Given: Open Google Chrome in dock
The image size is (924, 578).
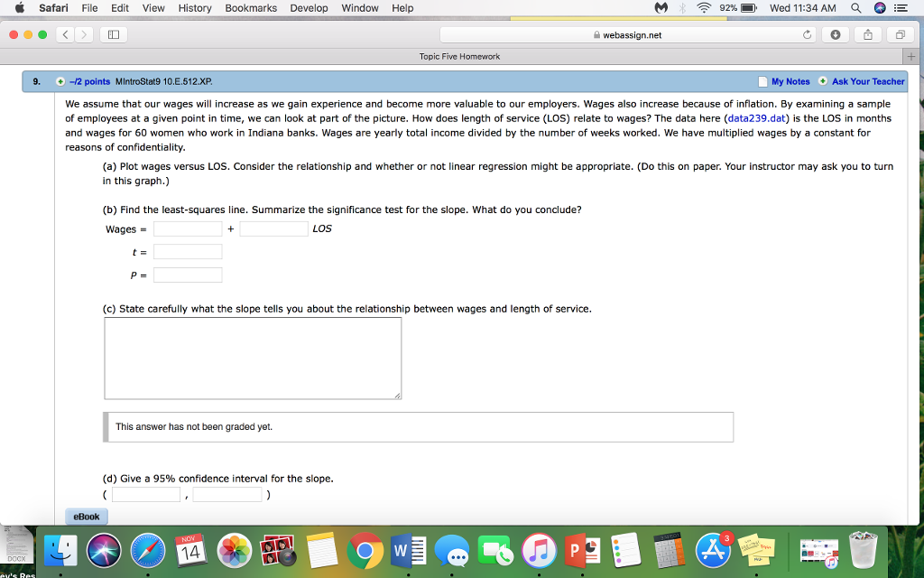Looking at the screenshot, I should coord(365,551).
